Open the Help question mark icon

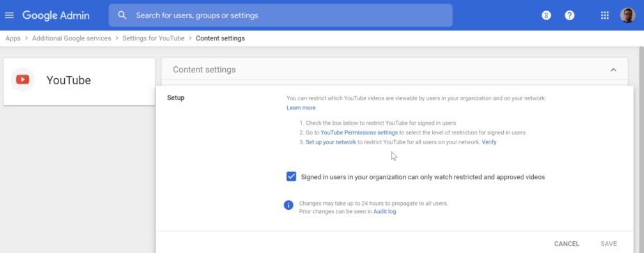click(x=569, y=15)
